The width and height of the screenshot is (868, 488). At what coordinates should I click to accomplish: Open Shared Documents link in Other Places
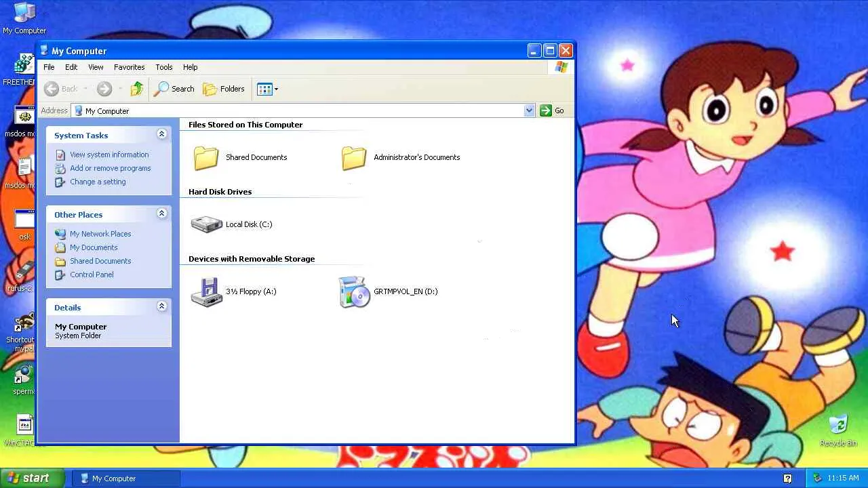coord(100,261)
